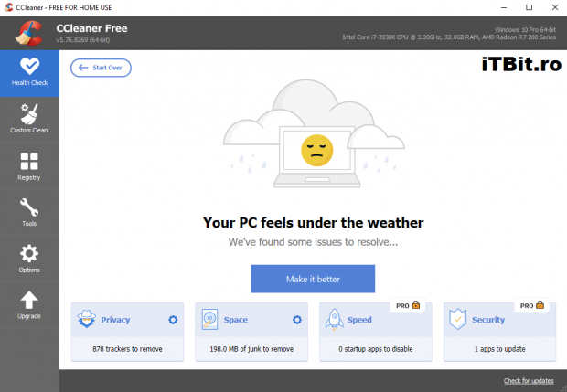Click the PRO lock badge on Security
Image resolution: width=567 pixels, height=392 pixels.
pos(533,305)
